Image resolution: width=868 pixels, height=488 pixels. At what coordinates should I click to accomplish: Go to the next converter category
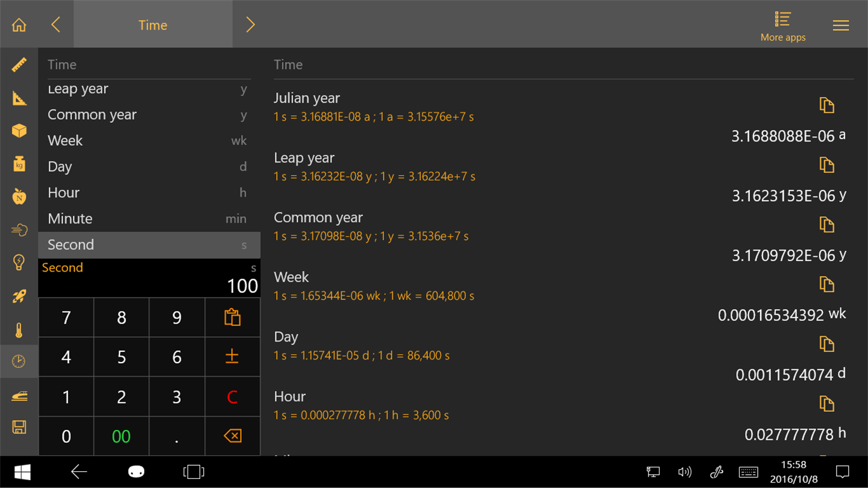coord(250,25)
